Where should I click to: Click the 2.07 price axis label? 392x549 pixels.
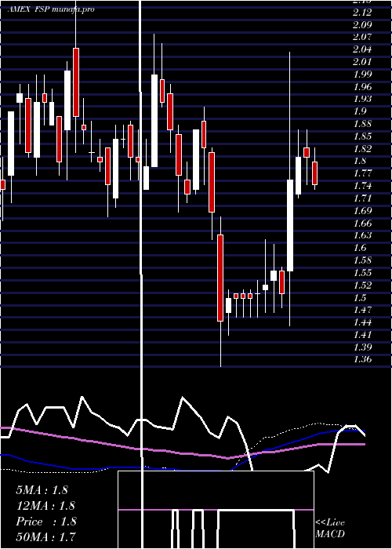362,37
